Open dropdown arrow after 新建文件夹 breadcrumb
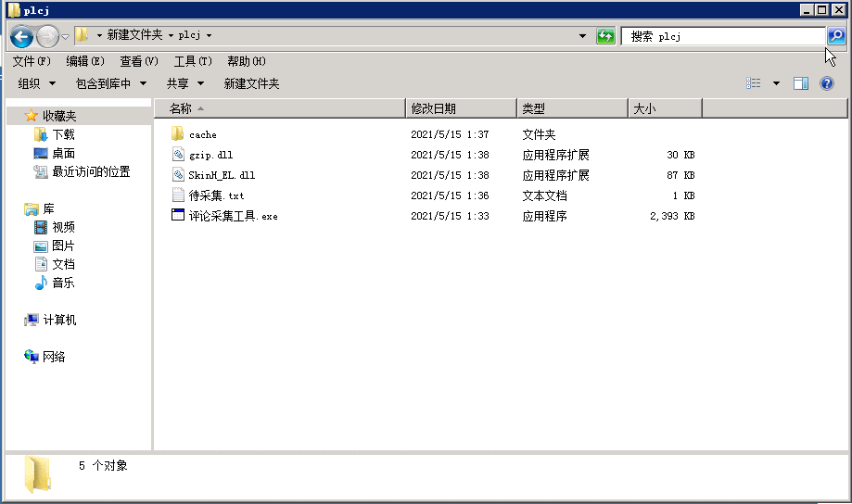 coord(171,36)
